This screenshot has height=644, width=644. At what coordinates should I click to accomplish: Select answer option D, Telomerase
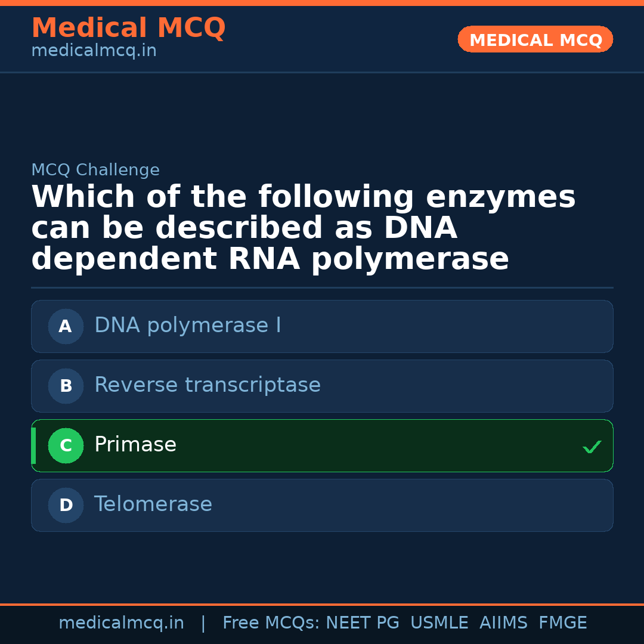[x=322, y=505]
